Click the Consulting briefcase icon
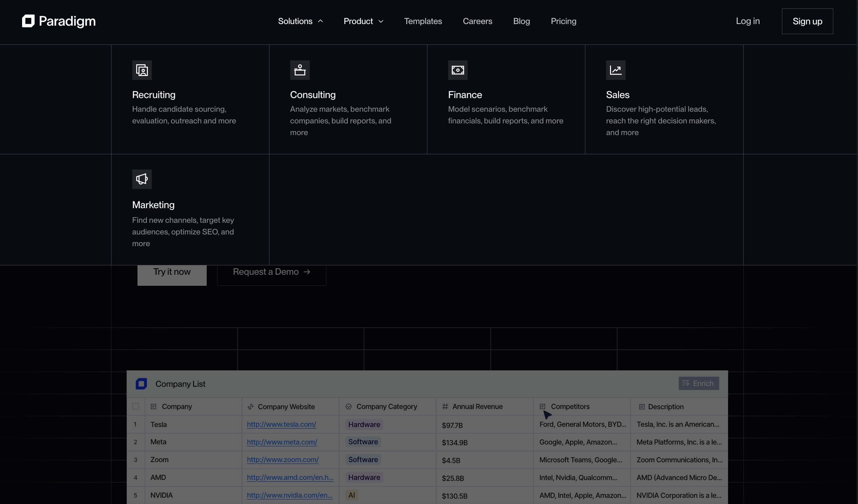Viewport: 858px width, 504px height. coord(300,70)
